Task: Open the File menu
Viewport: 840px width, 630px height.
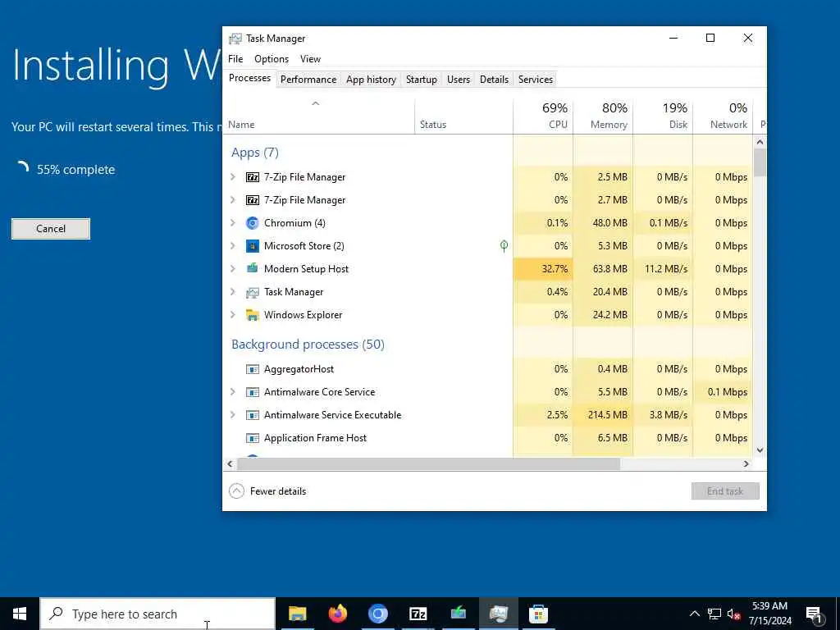Action: 235,59
